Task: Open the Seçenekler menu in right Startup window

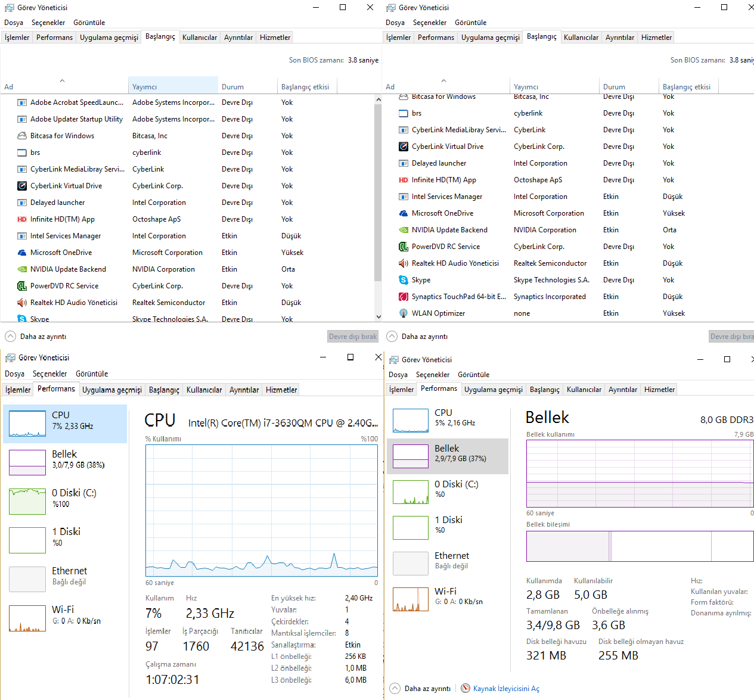Action: pyautogui.click(x=430, y=23)
